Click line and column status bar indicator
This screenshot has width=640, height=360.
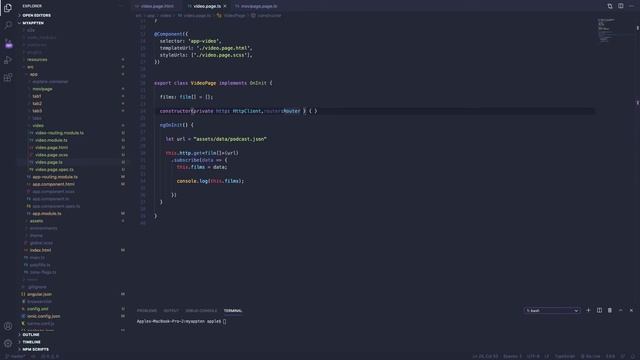(485, 356)
